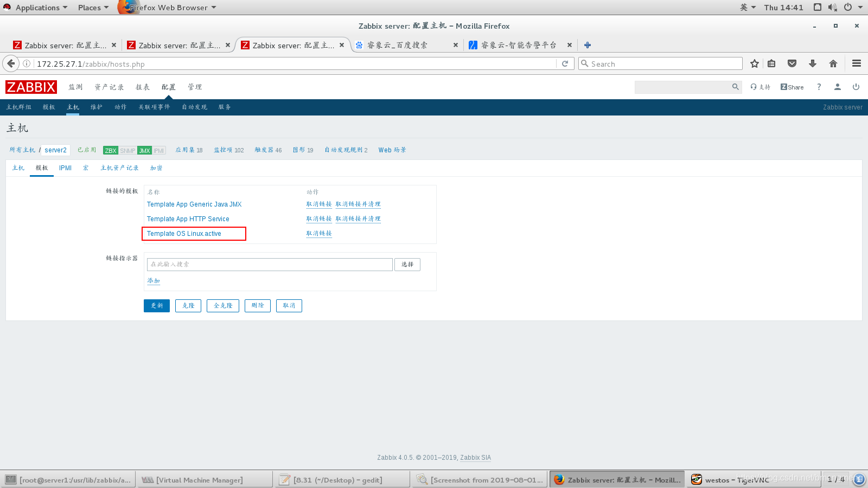Open Firefox hamburger menu
This screenshot has height=488, width=868.
857,63
